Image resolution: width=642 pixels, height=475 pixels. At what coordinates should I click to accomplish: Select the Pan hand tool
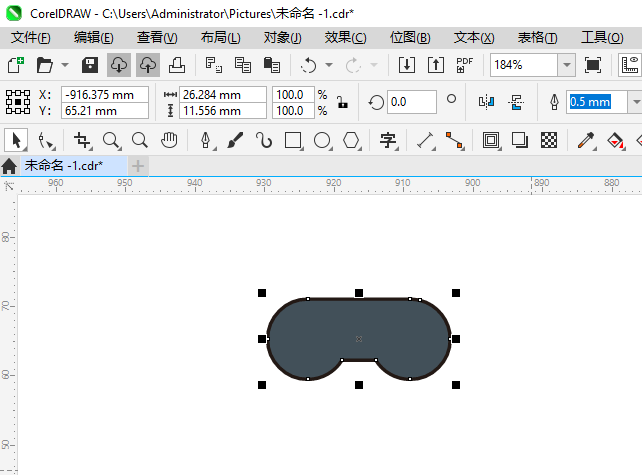click(x=169, y=140)
